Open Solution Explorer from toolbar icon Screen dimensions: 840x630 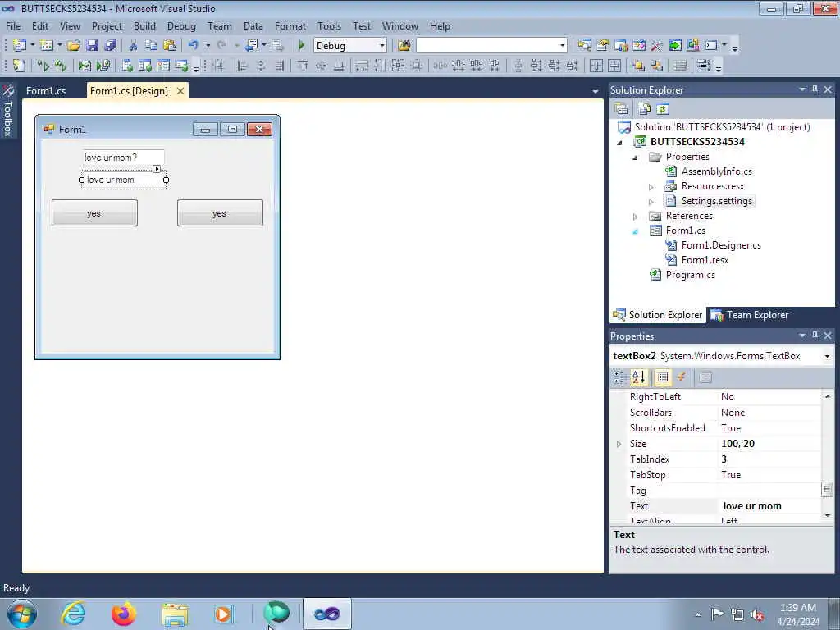pyautogui.click(x=584, y=46)
